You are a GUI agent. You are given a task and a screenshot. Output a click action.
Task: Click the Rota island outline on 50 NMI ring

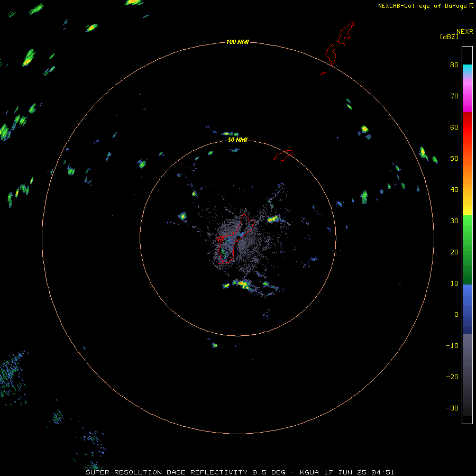coord(283,155)
